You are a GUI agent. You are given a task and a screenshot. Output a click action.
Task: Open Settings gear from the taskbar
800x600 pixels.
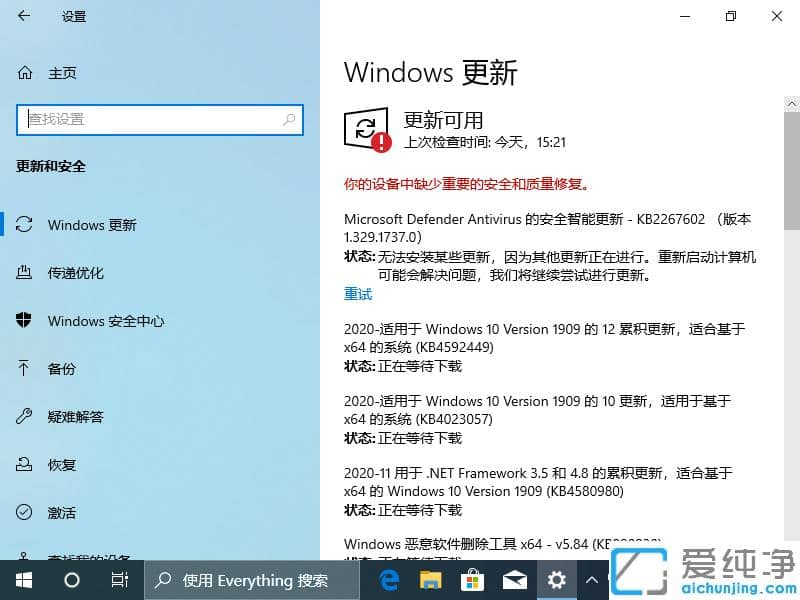click(556, 580)
